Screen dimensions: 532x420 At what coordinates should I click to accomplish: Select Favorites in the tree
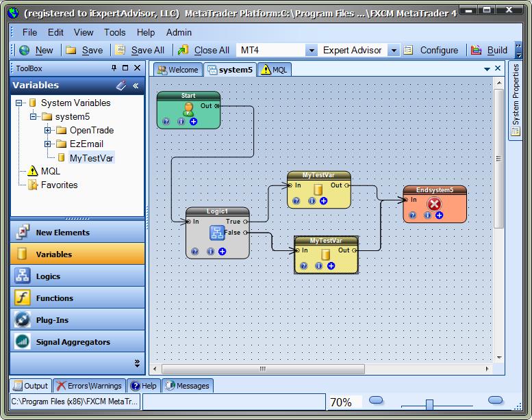[x=59, y=185]
